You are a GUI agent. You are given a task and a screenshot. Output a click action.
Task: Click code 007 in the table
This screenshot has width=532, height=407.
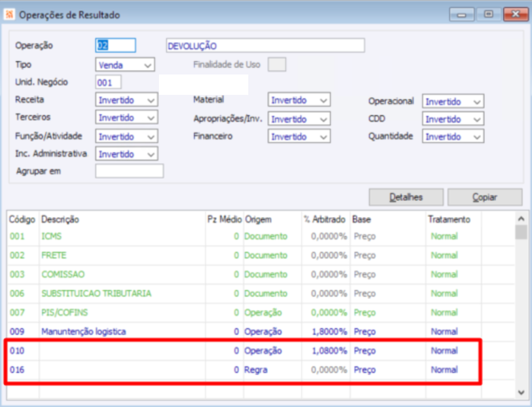[x=17, y=313]
